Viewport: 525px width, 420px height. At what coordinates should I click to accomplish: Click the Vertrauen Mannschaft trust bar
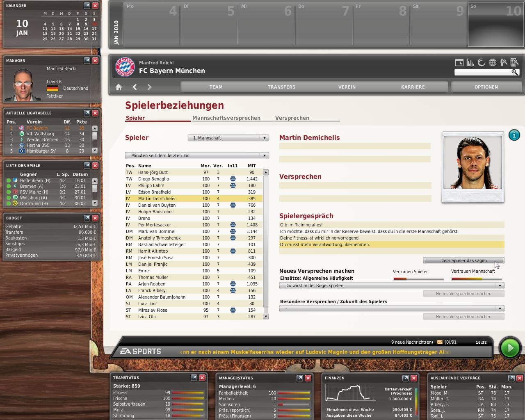tap(477, 278)
